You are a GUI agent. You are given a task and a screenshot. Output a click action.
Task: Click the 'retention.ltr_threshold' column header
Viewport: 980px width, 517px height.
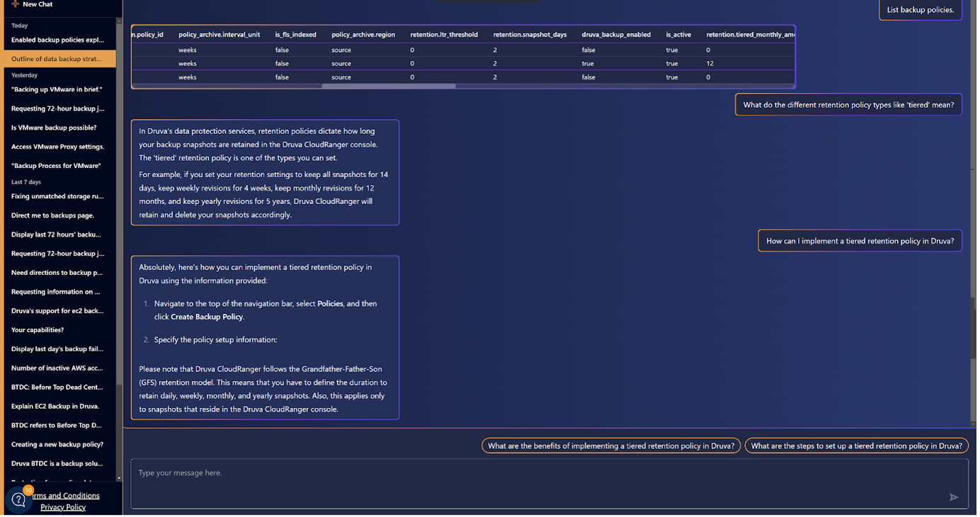click(444, 35)
